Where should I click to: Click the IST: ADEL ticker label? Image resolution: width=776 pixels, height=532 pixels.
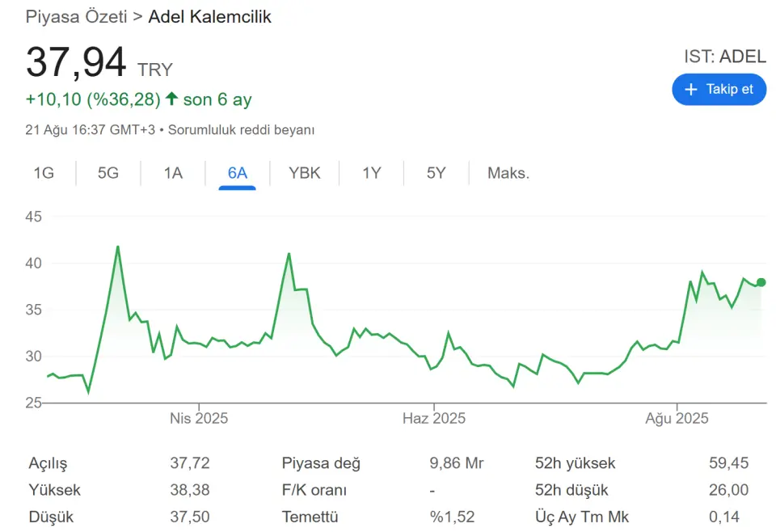pyautogui.click(x=725, y=57)
